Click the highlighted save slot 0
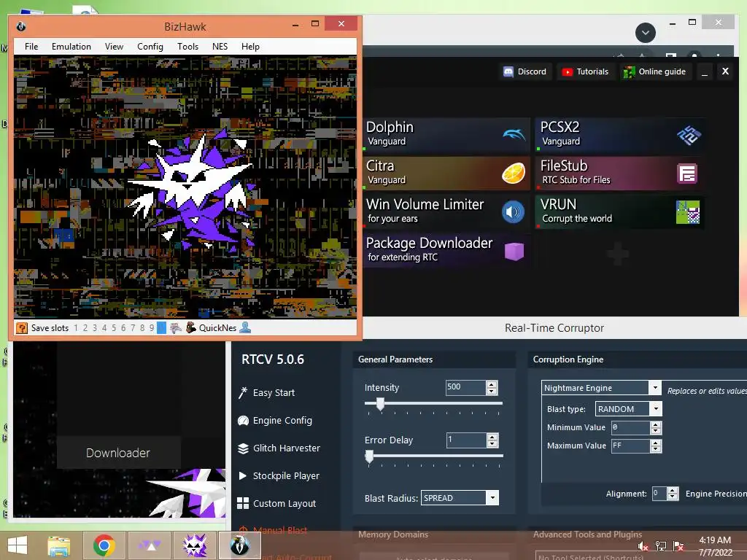 (161, 327)
